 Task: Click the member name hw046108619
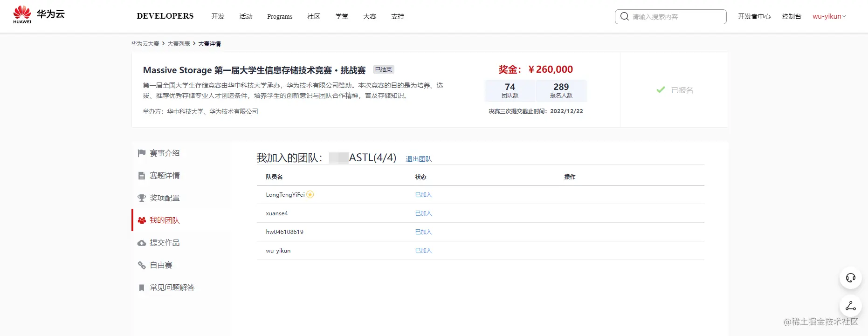(x=284, y=232)
